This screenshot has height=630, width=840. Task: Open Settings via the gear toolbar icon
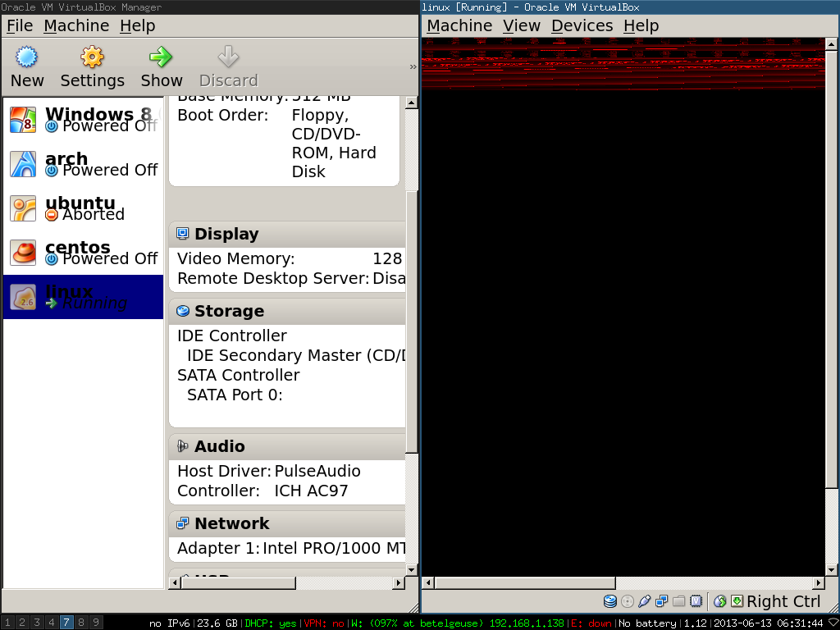(92, 57)
